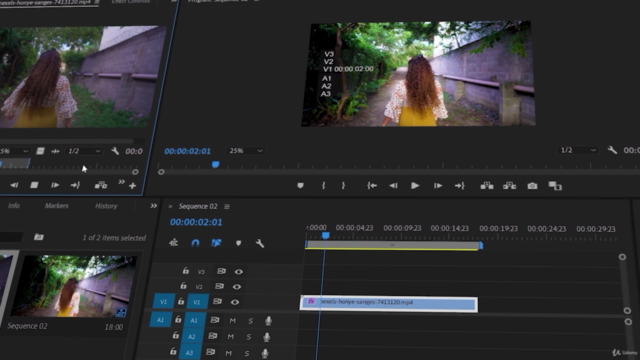
Task: Open Source monitor playback resolution 1/2 dropdown
Action: point(84,151)
